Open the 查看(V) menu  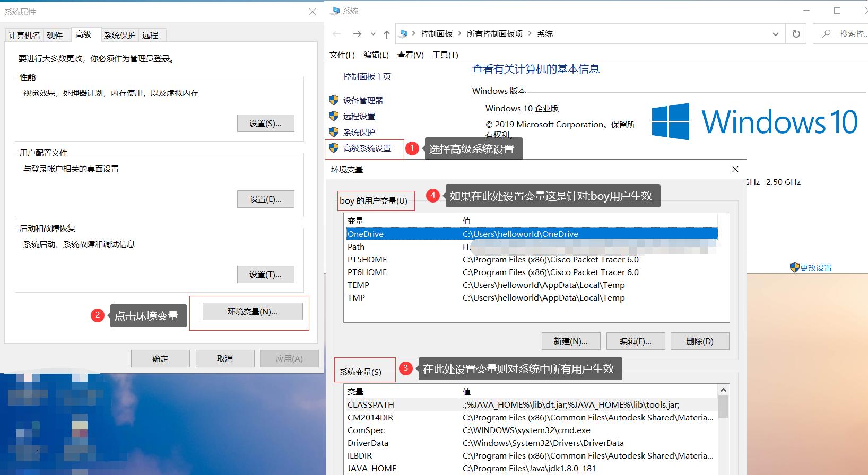411,55
